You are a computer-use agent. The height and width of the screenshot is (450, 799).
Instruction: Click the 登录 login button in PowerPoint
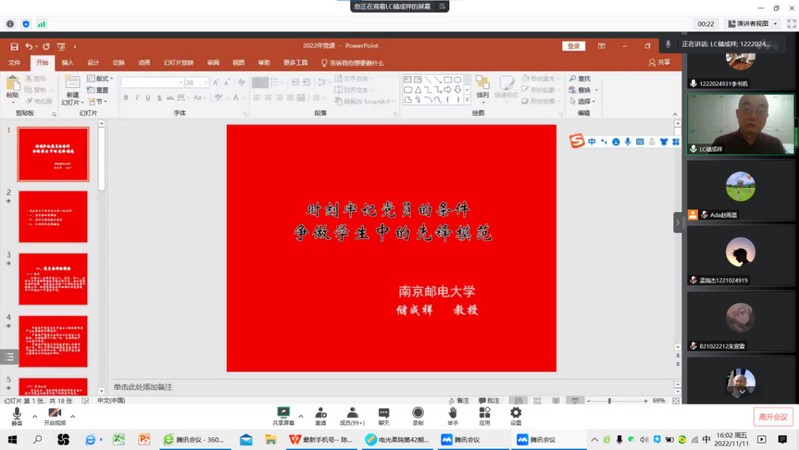(573, 46)
